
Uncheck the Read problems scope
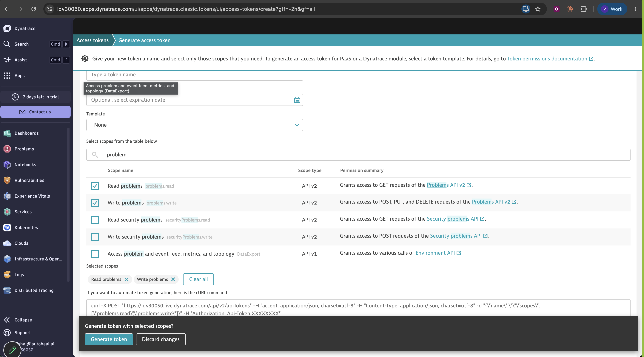[95, 186]
